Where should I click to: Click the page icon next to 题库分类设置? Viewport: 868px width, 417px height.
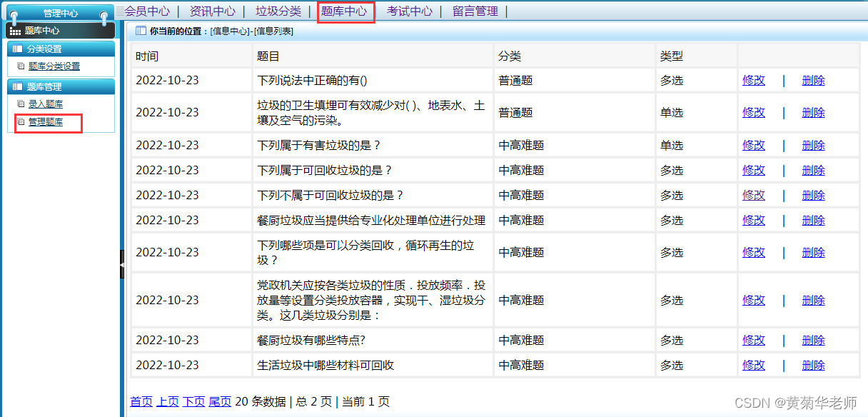21,66
